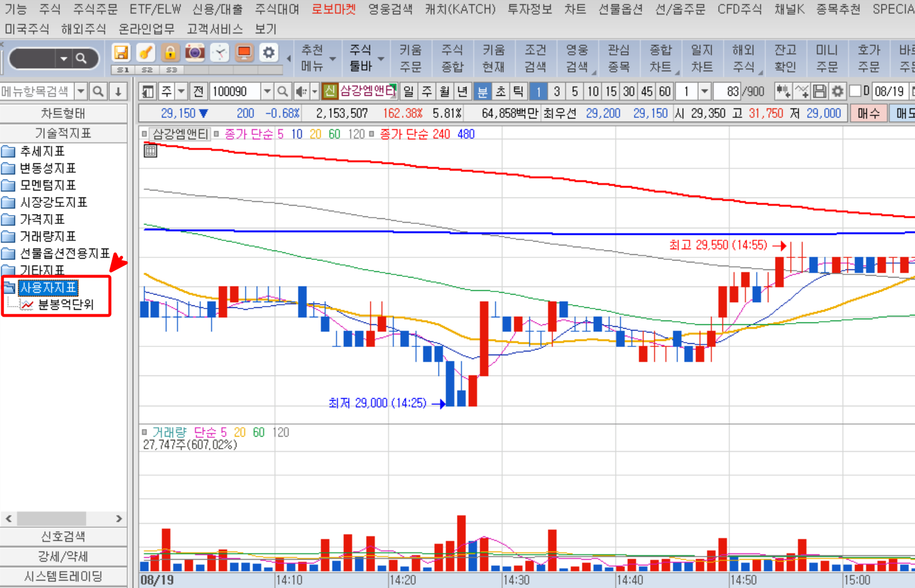Image resolution: width=915 pixels, height=588 pixels.
Task: Click the 관심 종목 toolbar button
Action: [x=618, y=58]
